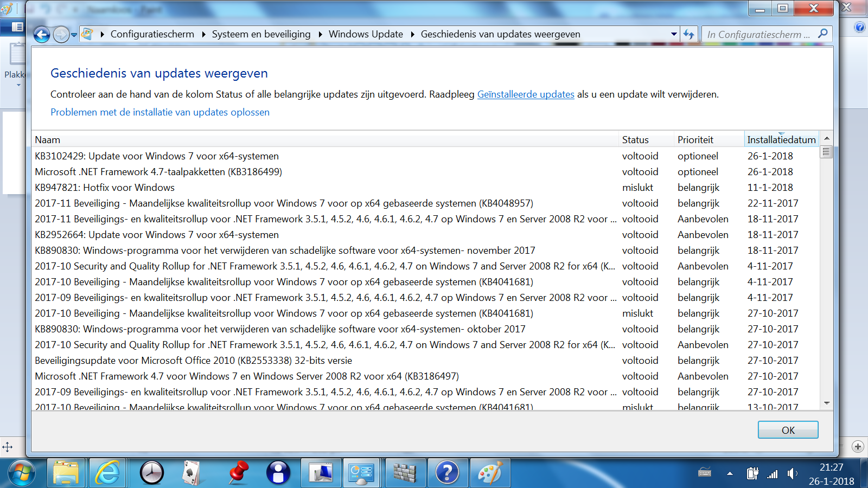Go to Systeem en beveiliging breadcrumb
This screenshot has width=868, height=488.
tap(261, 34)
